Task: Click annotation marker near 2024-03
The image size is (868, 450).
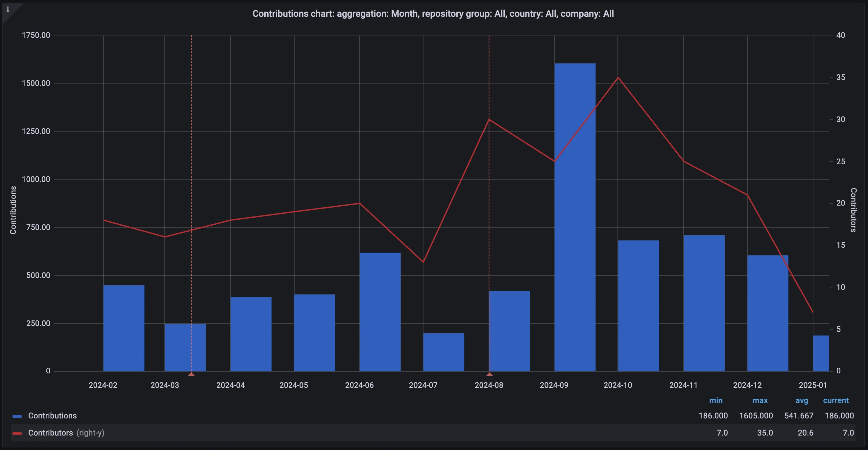Action: [191, 374]
